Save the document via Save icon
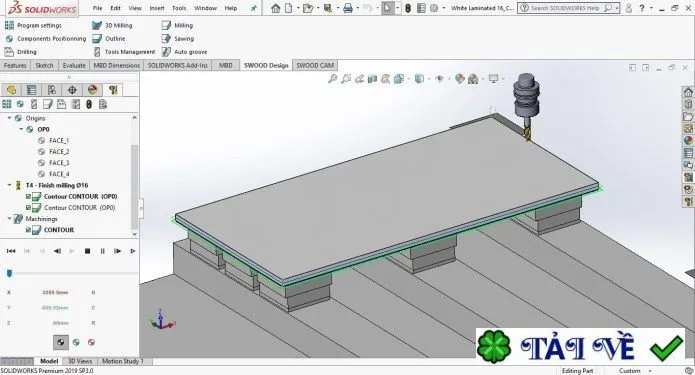Viewport: 695px width, 375px height. (328, 8)
